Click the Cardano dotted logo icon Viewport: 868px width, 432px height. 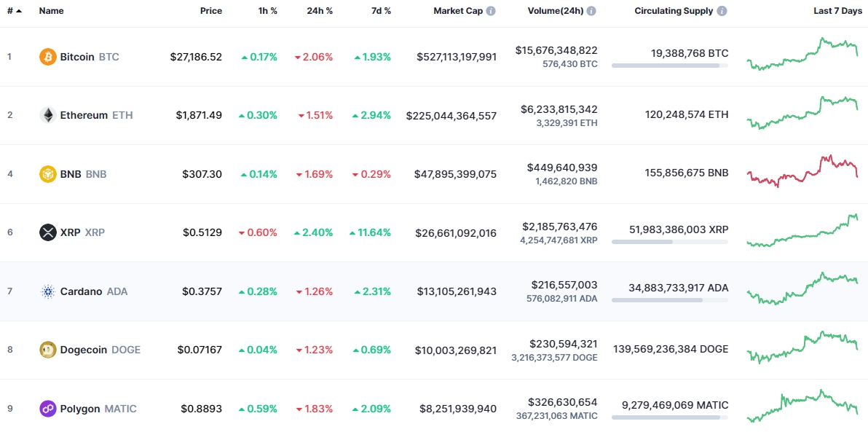pos(48,291)
